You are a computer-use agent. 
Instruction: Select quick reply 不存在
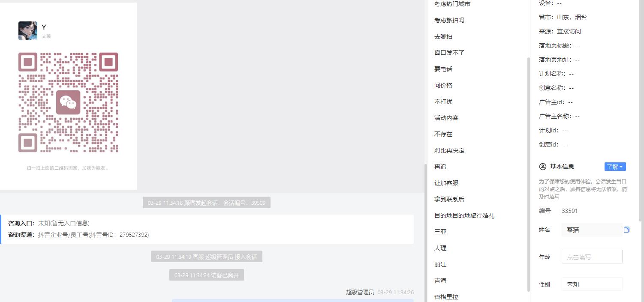(x=443, y=134)
